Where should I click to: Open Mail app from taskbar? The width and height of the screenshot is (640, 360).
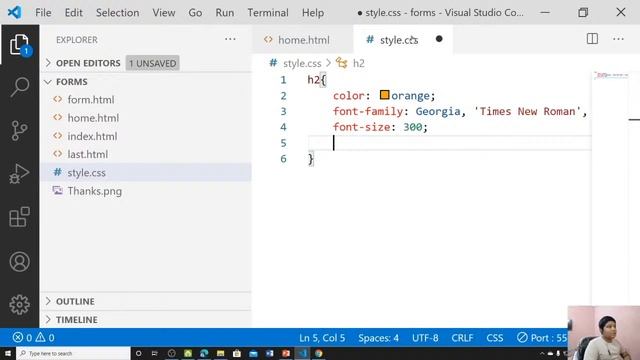pos(253,353)
